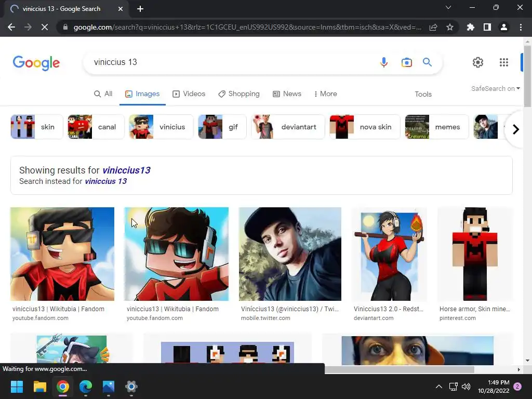This screenshot has height=399, width=532.
Task: Open the Chrome three-dot menu
Action: (x=521, y=27)
